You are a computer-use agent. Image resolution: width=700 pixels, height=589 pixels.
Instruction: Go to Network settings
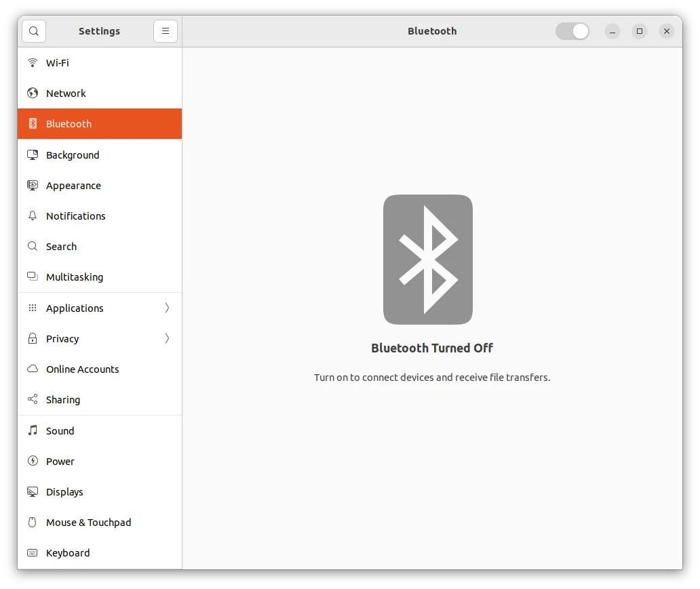[100, 93]
